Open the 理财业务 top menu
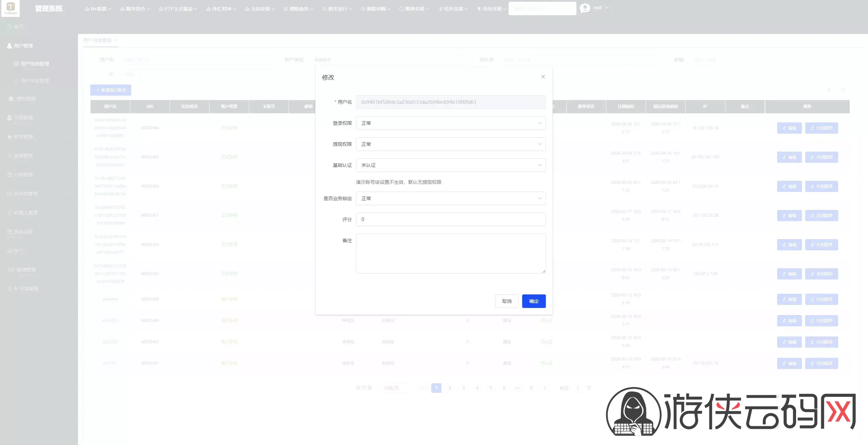Image resolution: width=868 pixels, height=445 pixels. click(x=298, y=9)
